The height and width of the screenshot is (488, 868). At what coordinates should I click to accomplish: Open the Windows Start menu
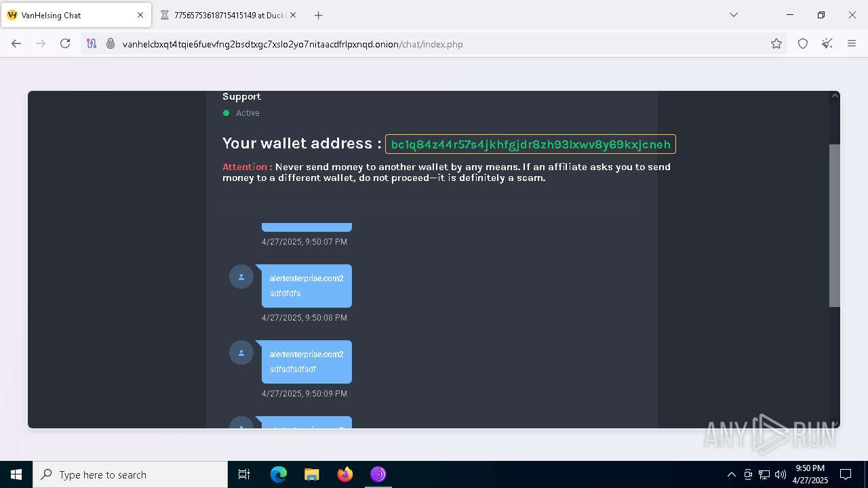(16, 474)
